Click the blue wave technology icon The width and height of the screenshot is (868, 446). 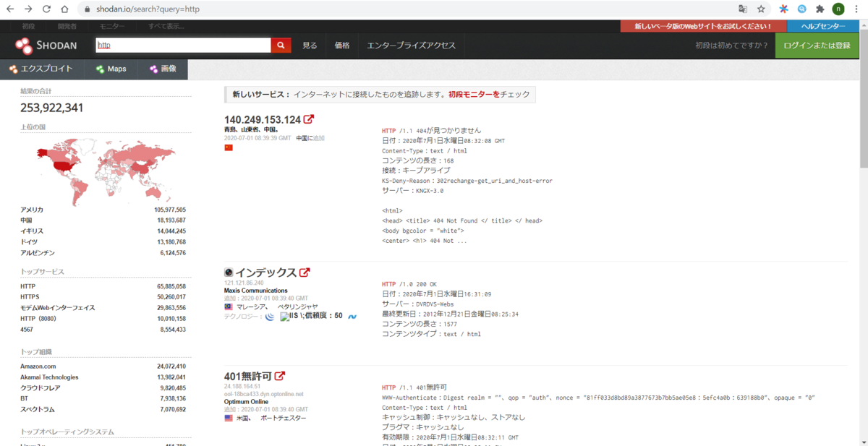(x=352, y=316)
